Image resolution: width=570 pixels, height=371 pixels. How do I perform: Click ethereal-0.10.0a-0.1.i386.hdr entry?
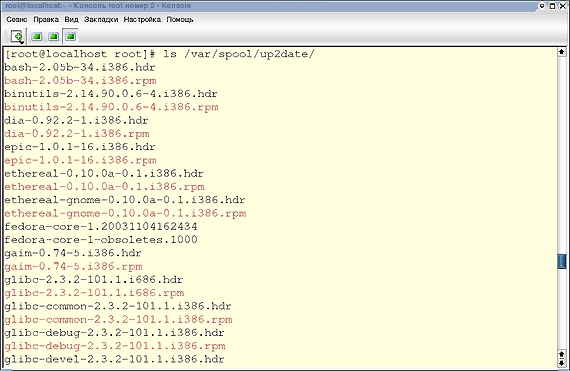[x=104, y=173]
